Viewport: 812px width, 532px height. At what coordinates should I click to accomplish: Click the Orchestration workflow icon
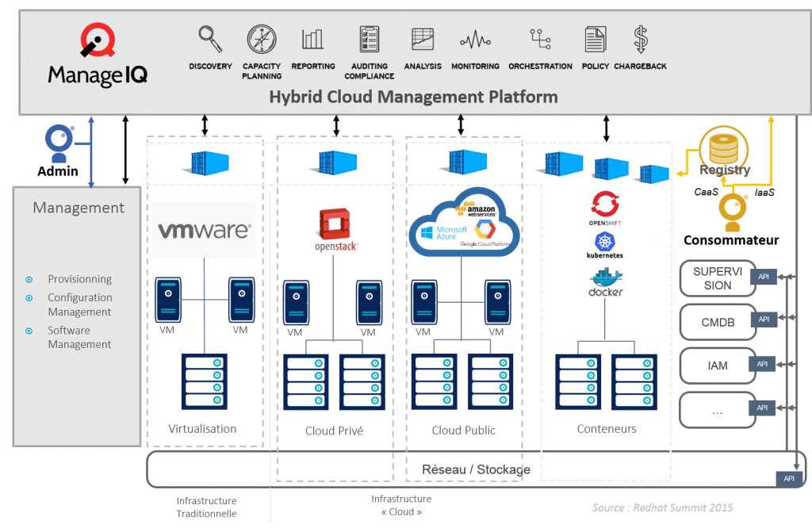[x=540, y=39]
